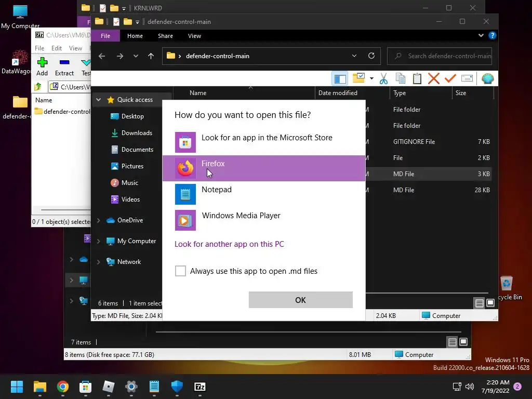This screenshot has height=399, width=532.
Task: Select Notepad in the open-with list
Action: (263, 194)
